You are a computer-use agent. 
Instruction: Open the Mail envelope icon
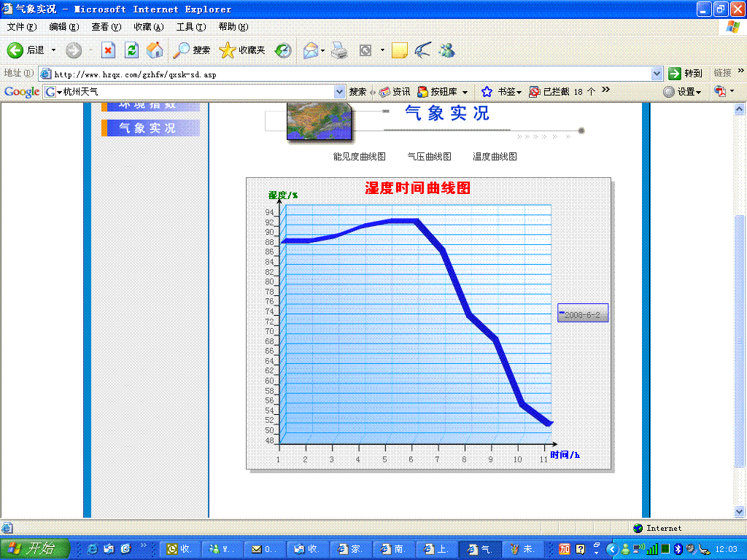coord(311,50)
